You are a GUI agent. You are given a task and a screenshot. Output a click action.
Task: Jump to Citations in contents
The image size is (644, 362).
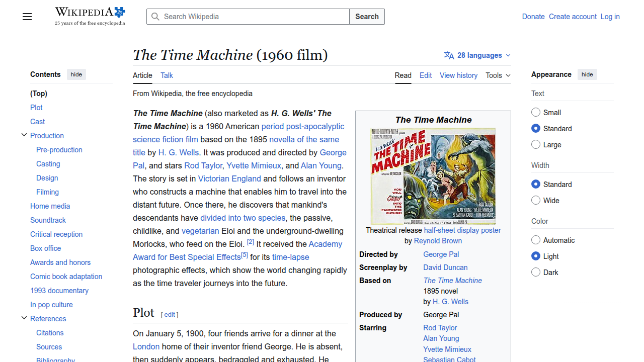[50, 333]
